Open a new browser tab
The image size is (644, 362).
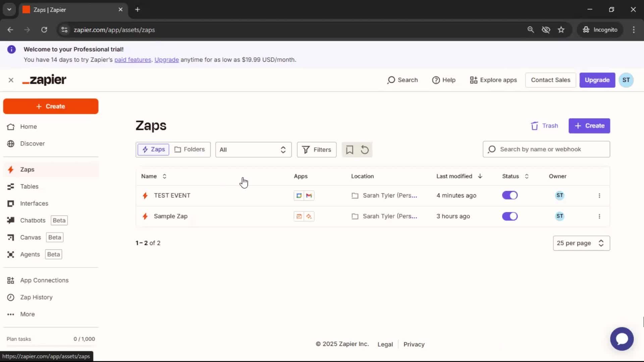[x=138, y=9]
